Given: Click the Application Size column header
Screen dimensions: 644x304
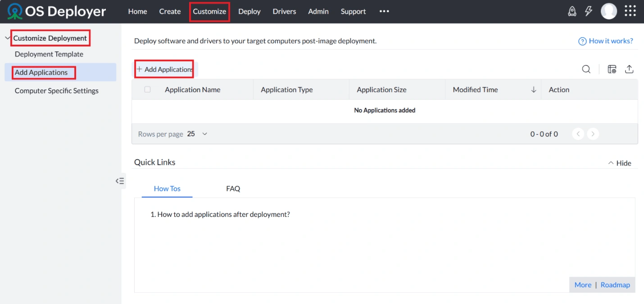Looking at the screenshot, I should point(381,90).
